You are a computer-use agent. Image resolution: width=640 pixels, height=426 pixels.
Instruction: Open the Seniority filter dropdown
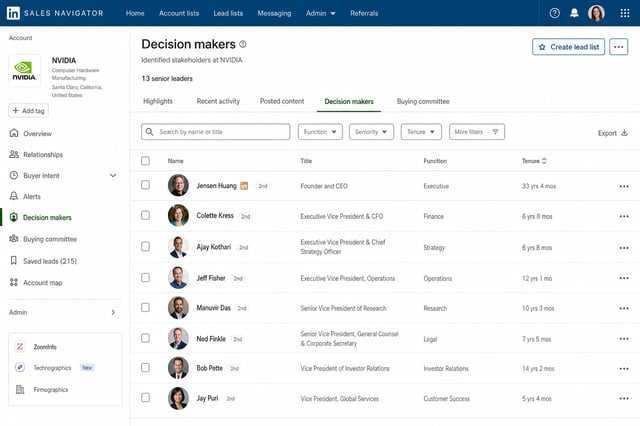pos(371,132)
